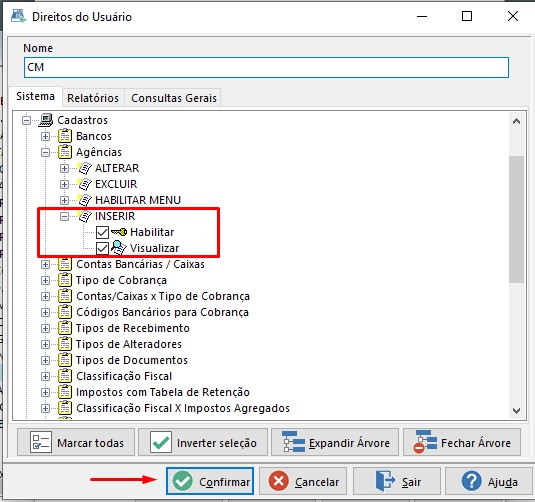Image resolution: width=535 pixels, height=502 pixels.
Task: Confirm the user rights with Confirmar
Action: click(210, 481)
